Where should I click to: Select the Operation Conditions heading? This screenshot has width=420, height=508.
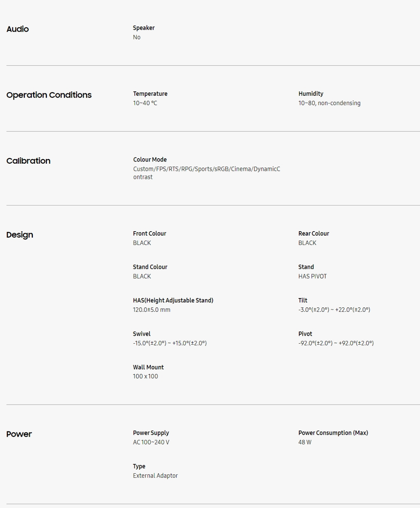(x=49, y=95)
